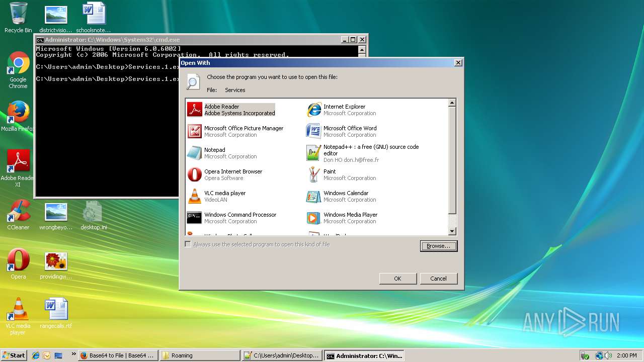Screen dimensions: 644x362
Task: Click the Browse button
Action: [439, 246]
